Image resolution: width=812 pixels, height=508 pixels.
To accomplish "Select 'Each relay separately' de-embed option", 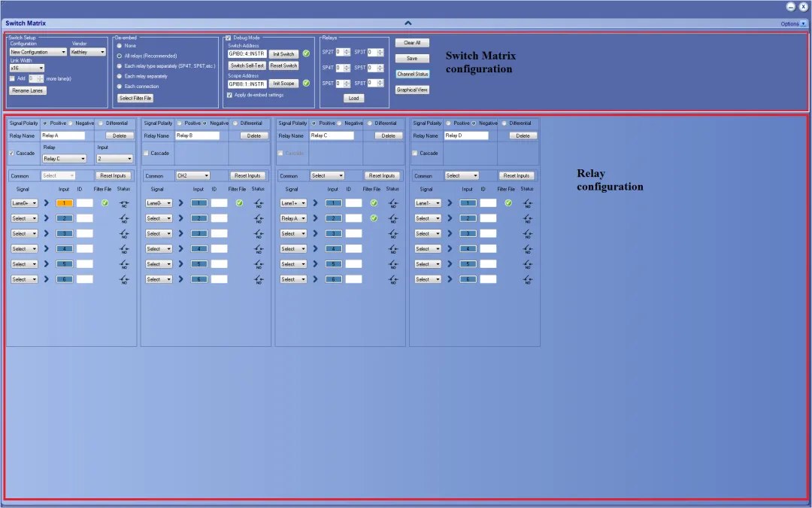I will coord(120,76).
